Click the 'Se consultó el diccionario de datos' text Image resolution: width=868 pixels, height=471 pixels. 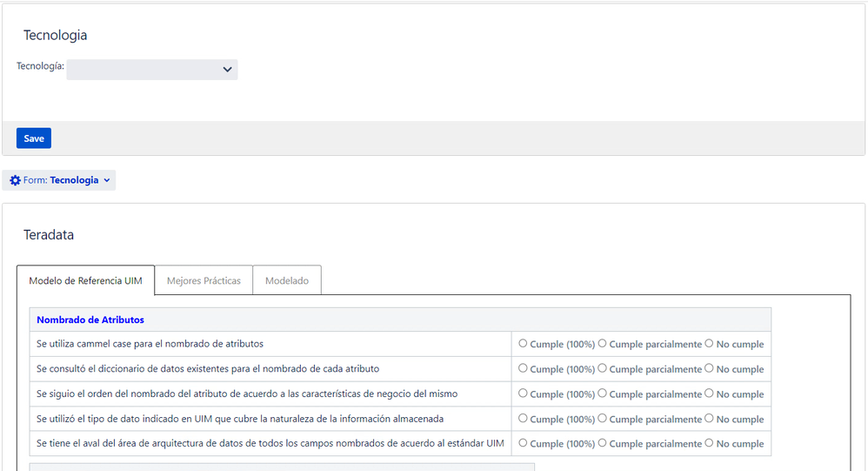(208, 368)
